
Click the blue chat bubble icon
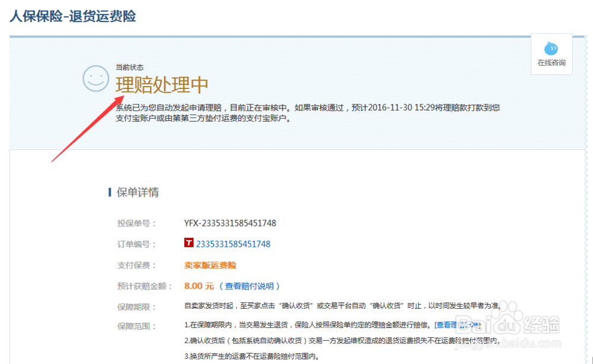click(x=551, y=49)
